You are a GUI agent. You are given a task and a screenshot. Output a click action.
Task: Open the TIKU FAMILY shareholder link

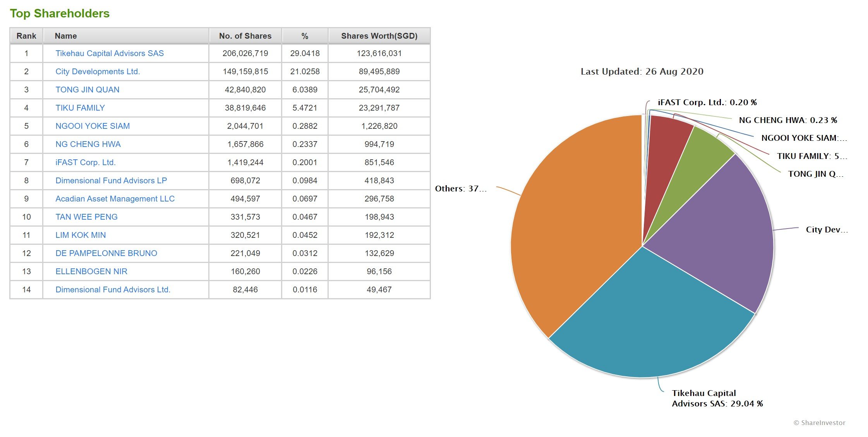coord(80,108)
